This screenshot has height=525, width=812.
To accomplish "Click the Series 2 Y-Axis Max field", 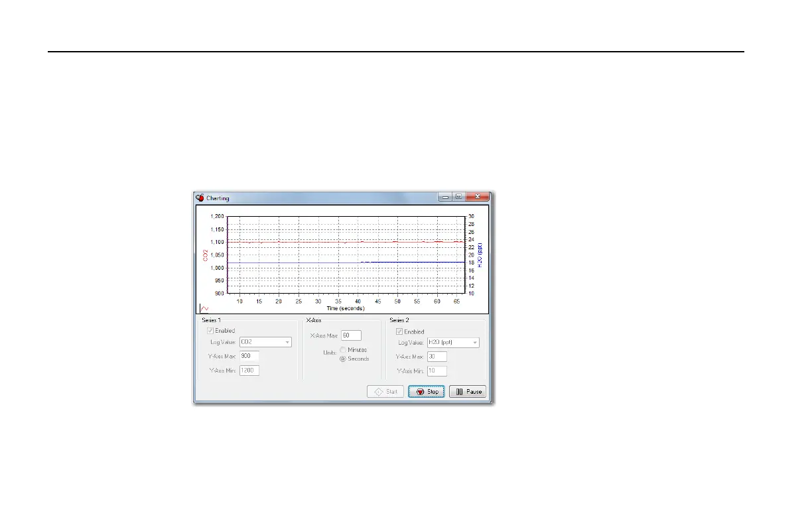I will coord(437,357).
